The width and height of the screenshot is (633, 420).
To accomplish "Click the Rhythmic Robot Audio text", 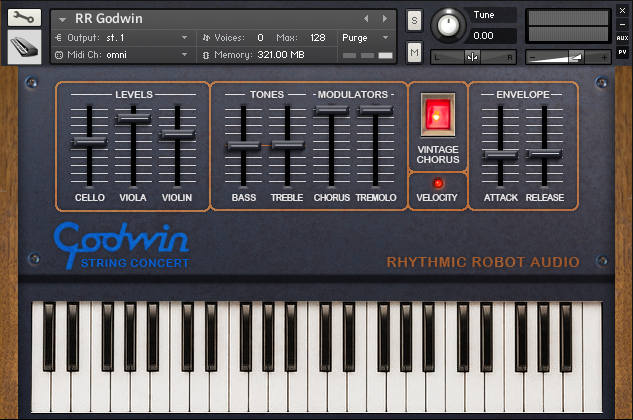I will click(483, 262).
